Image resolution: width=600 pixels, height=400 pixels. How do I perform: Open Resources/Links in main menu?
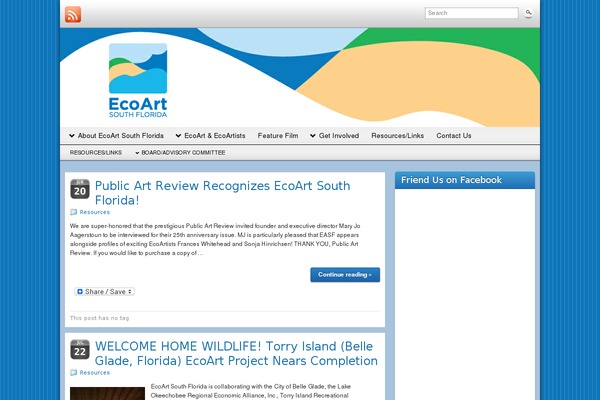(x=398, y=136)
